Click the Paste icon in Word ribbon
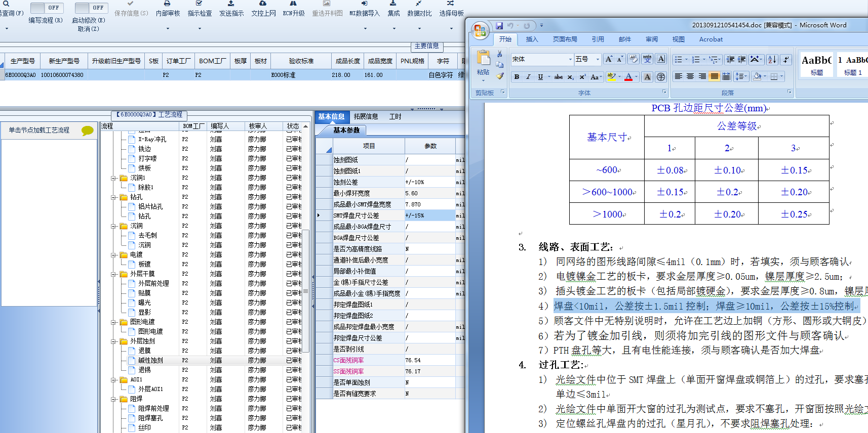 [483, 58]
